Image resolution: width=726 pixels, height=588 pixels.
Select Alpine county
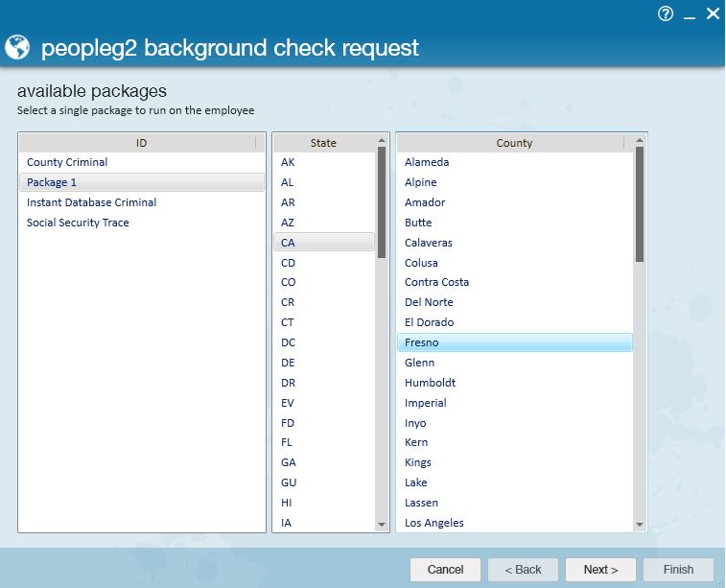tap(514, 182)
